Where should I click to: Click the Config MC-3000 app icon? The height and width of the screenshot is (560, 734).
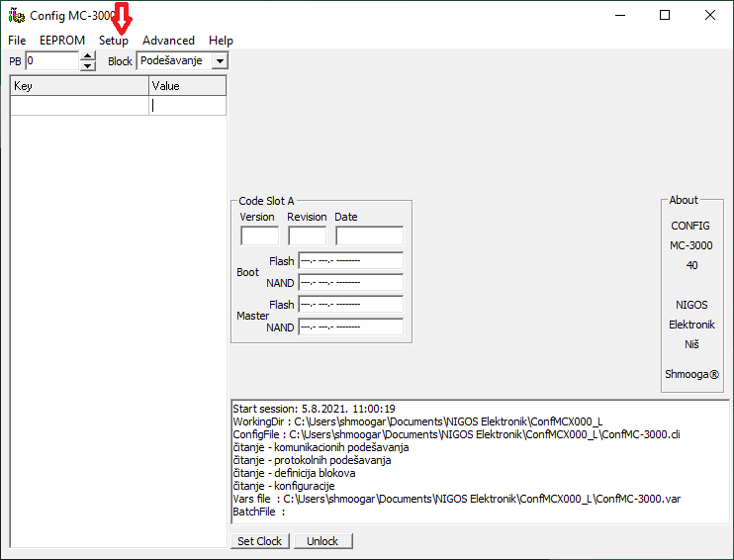(16, 16)
